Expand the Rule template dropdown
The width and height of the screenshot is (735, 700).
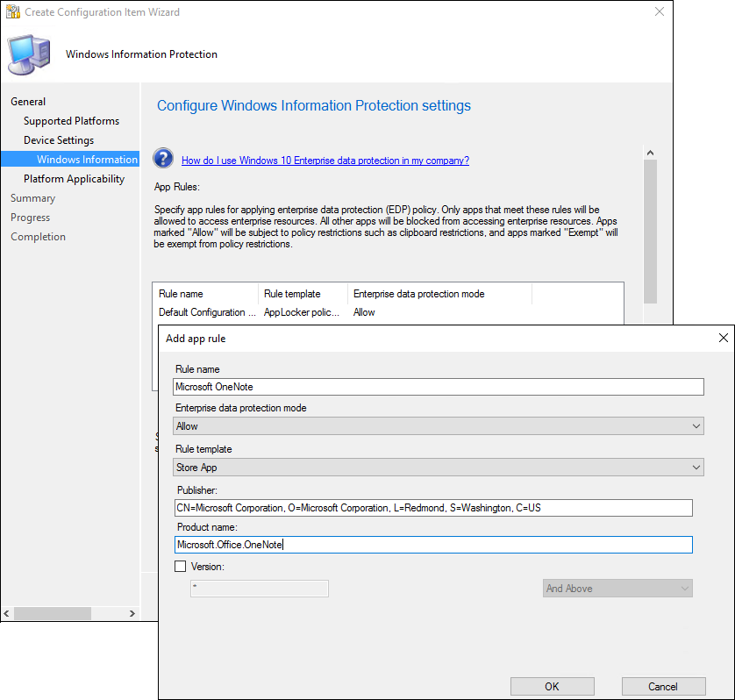[x=439, y=468]
